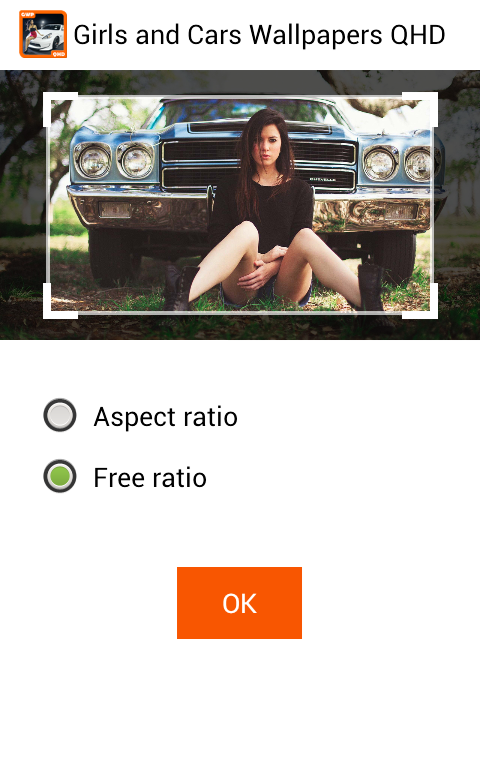Click the dimmed image area left of crop frame
Image resolution: width=480 pixels, height=760 pixels.
click(x=21, y=205)
